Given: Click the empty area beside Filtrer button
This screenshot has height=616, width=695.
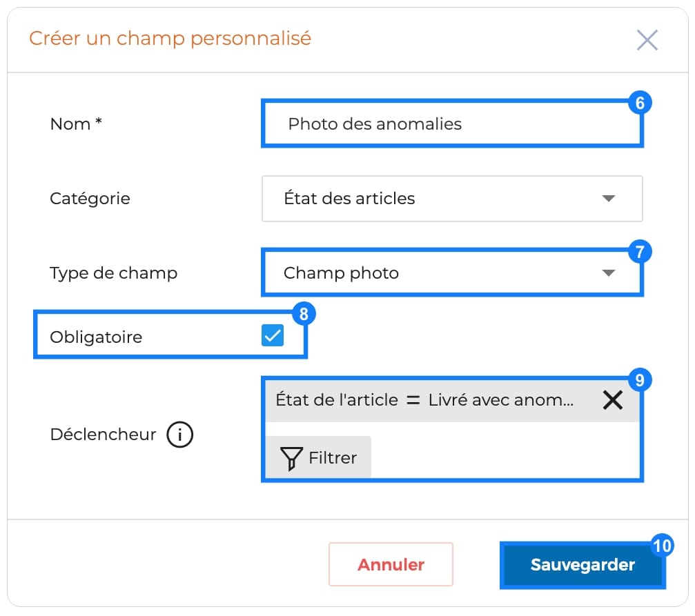Looking at the screenshot, I should [505, 457].
